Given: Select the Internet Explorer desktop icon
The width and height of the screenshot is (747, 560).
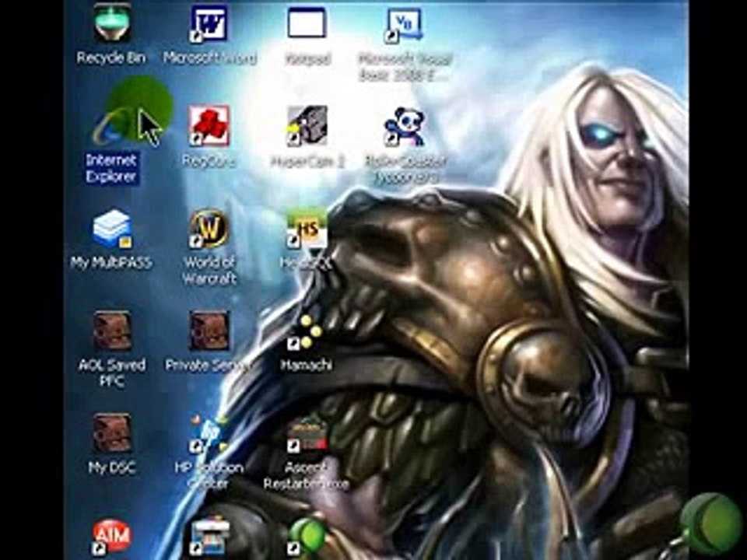Looking at the screenshot, I should 112,127.
